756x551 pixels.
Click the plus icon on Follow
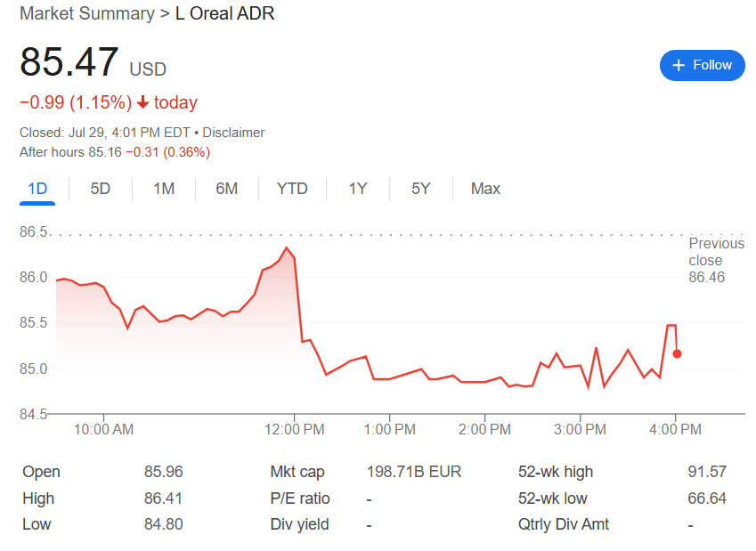[679, 65]
